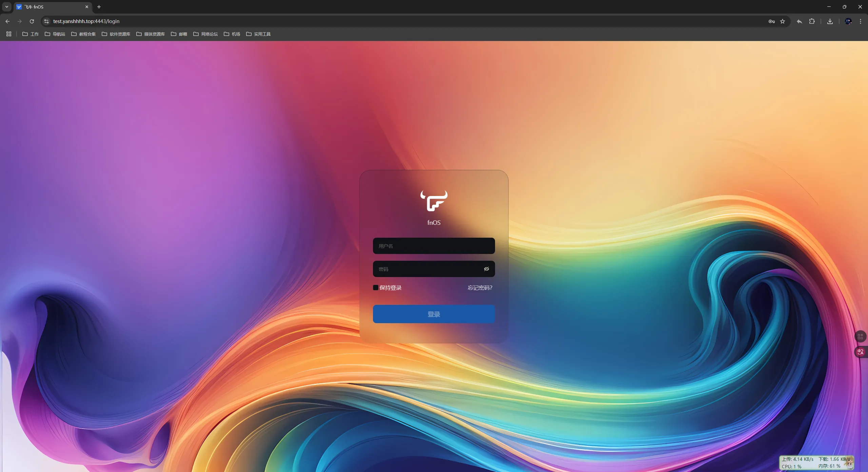This screenshot has height=472, width=868.
Task: Focus the 密码 password field
Action: pos(434,269)
